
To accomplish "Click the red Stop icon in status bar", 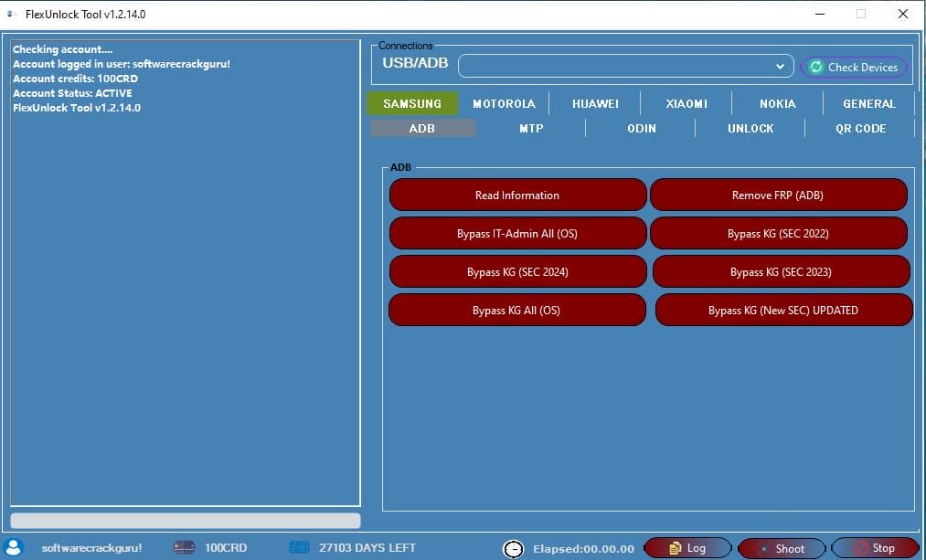I will pos(859,547).
